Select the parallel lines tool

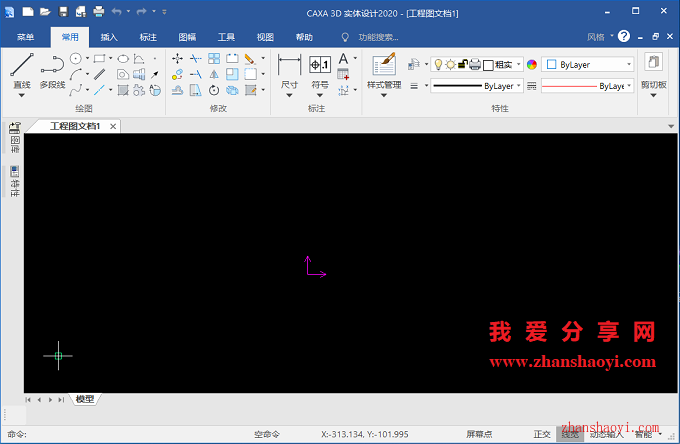pos(99,74)
